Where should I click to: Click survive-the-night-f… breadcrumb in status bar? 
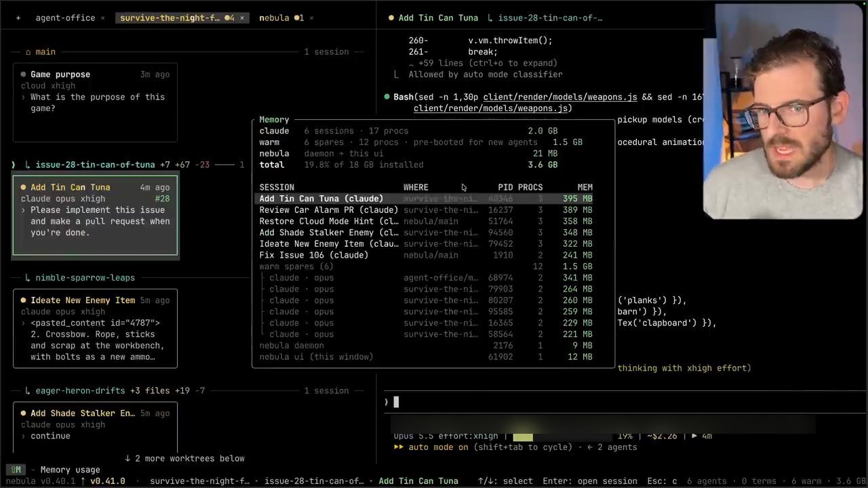tap(200, 481)
